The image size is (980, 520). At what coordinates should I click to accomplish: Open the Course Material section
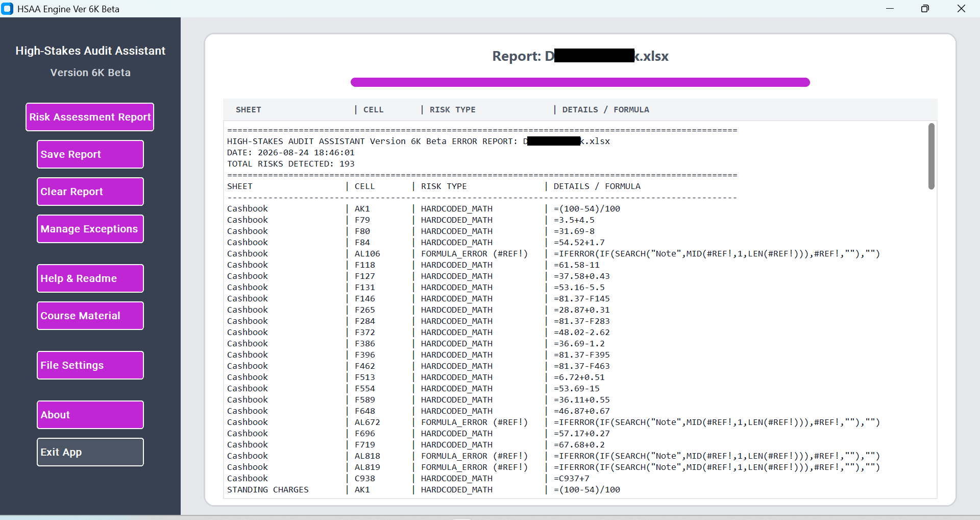(90, 316)
